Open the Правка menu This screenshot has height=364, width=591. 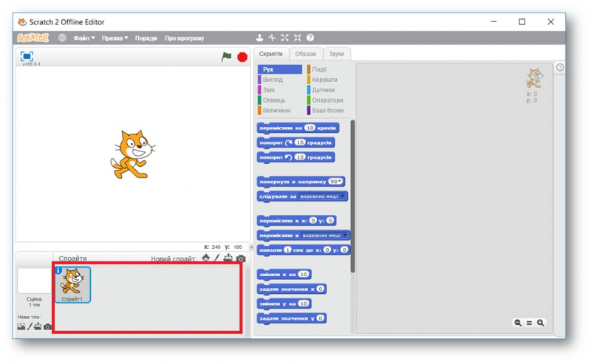coord(115,38)
